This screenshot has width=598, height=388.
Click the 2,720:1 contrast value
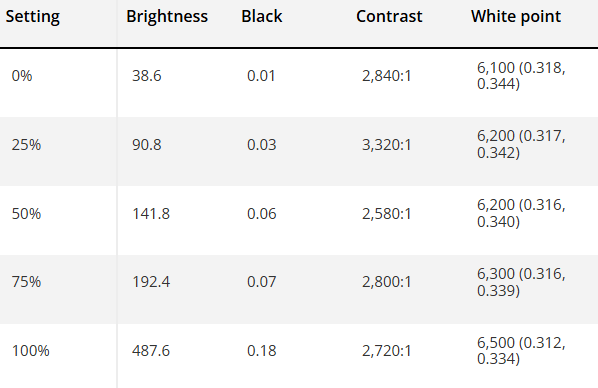(x=387, y=351)
